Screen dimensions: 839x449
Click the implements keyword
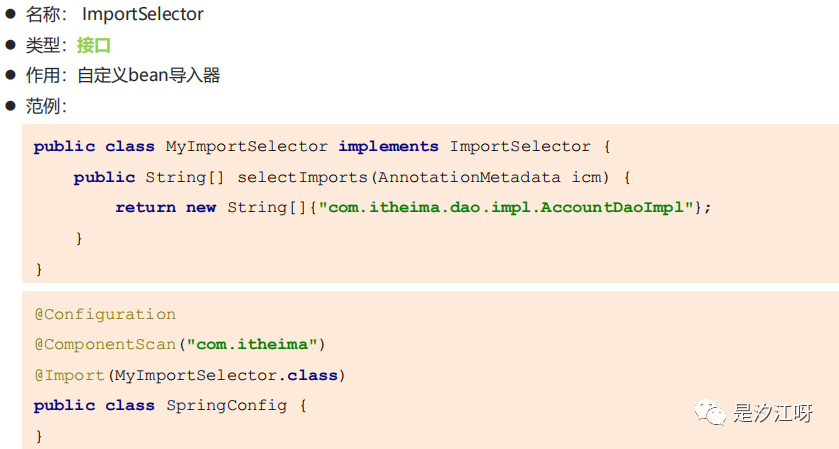tap(388, 146)
